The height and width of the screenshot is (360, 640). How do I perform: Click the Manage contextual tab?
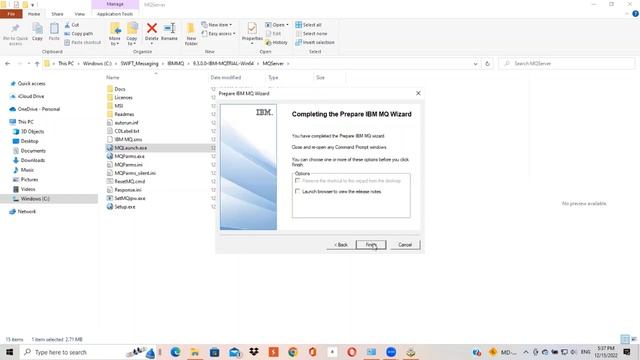[115, 4]
